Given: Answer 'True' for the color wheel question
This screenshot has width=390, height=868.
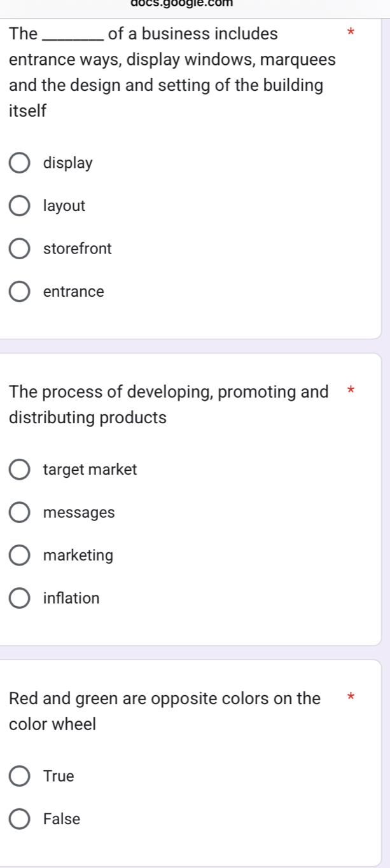Looking at the screenshot, I should pos(20,776).
